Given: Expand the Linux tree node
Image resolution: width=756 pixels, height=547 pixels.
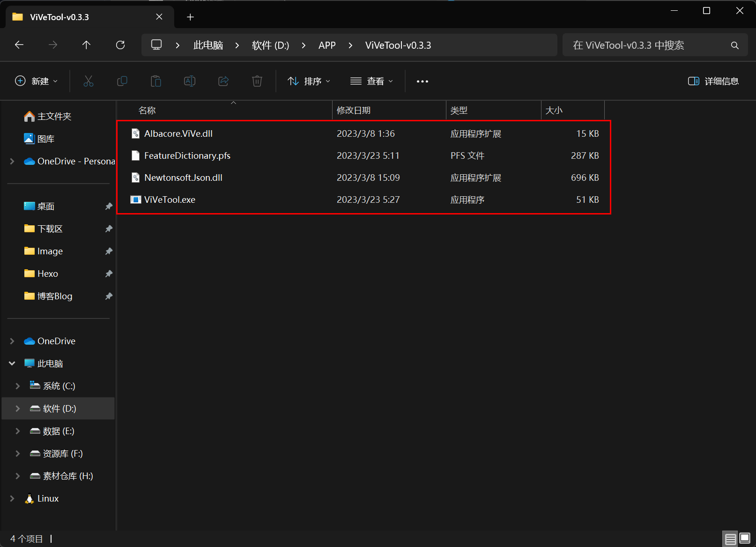Looking at the screenshot, I should coord(12,498).
